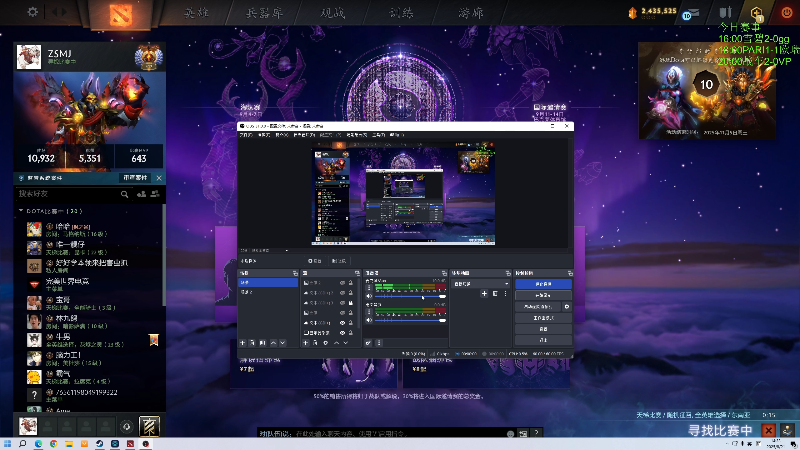Click the friends search magnifier icon
The height and width of the screenshot is (450, 800).
(x=124, y=194)
